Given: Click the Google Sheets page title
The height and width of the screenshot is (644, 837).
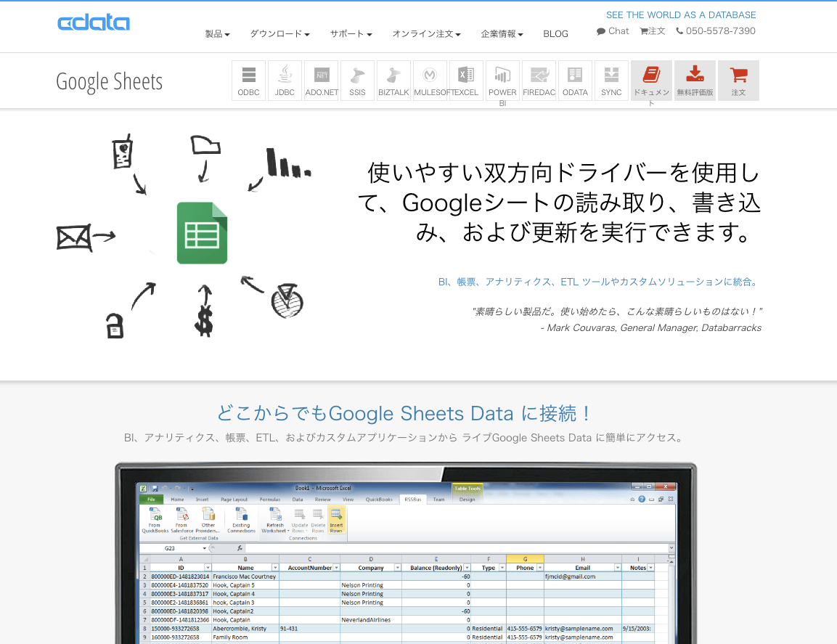Looking at the screenshot, I should coord(110,82).
